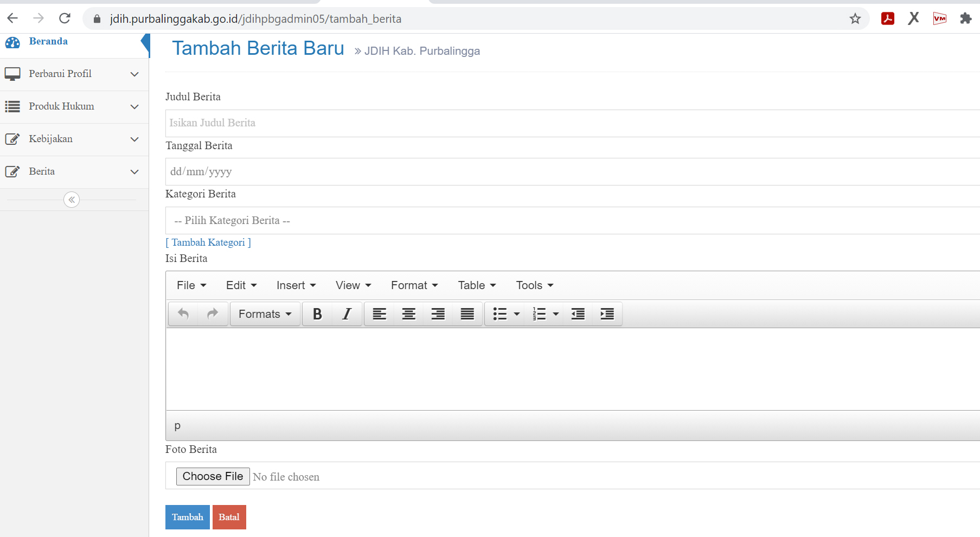Click the Produk Hukum list icon
Image resolution: width=980 pixels, height=537 pixels.
point(12,106)
